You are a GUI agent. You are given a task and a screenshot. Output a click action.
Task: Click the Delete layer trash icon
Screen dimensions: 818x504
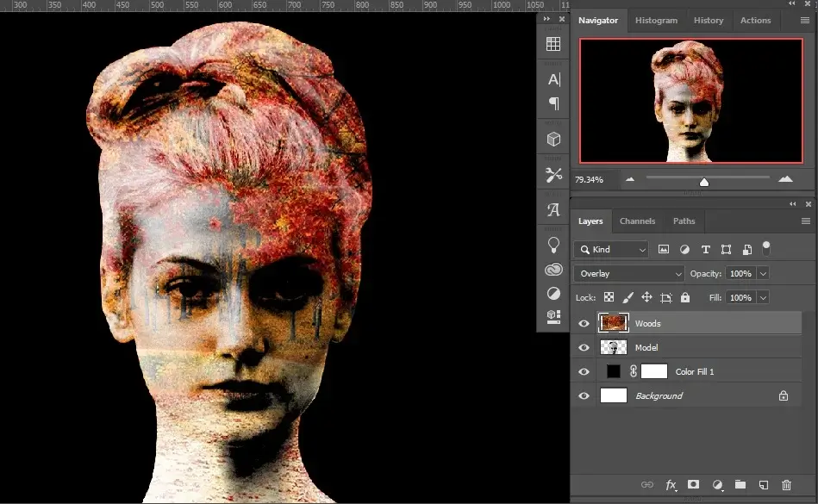(x=785, y=485)
